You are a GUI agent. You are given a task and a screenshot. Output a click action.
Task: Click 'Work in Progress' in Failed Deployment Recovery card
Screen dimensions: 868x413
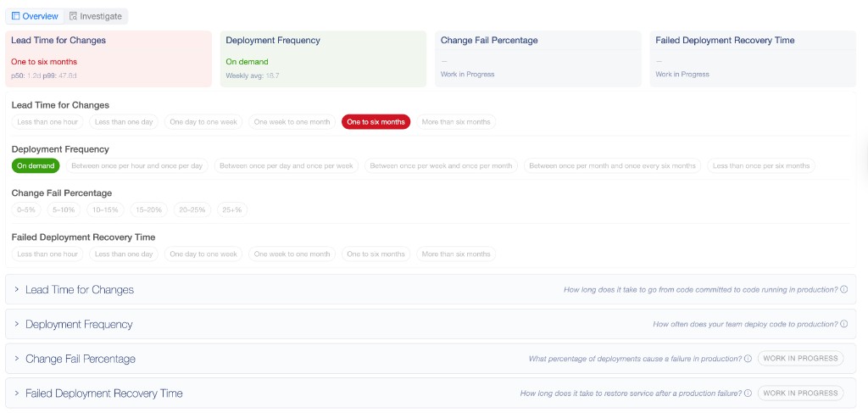click(x=682, y=74)
